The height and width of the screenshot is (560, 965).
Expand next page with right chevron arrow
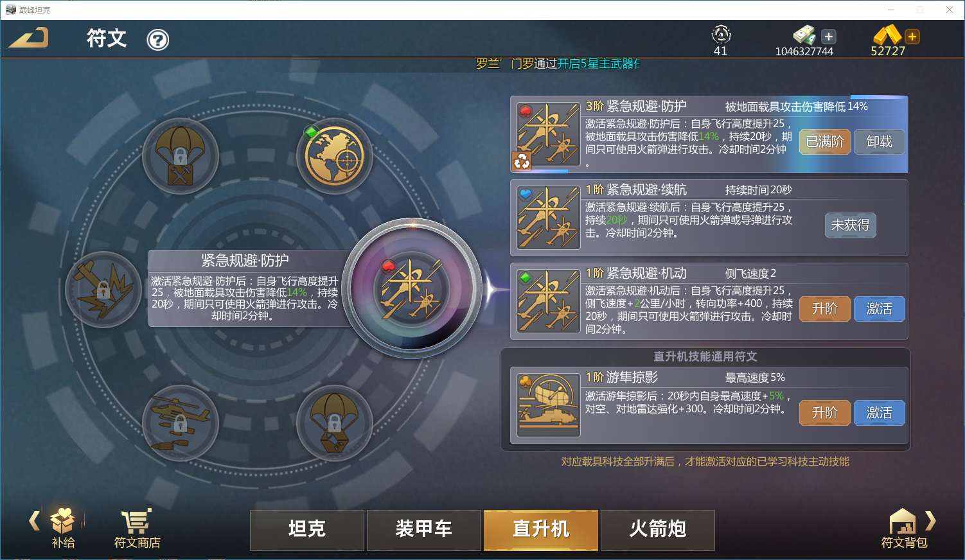click(931, 520)
